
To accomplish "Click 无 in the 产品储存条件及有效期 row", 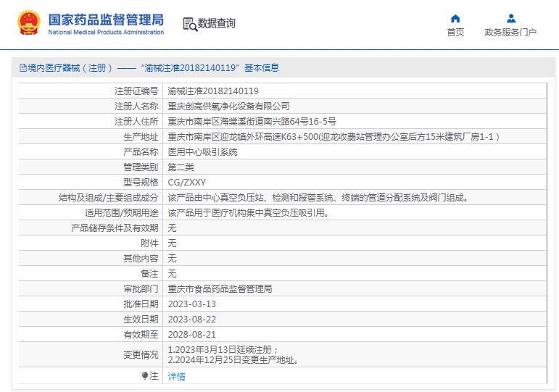I will pyautogui.click(x=172, y=228).
